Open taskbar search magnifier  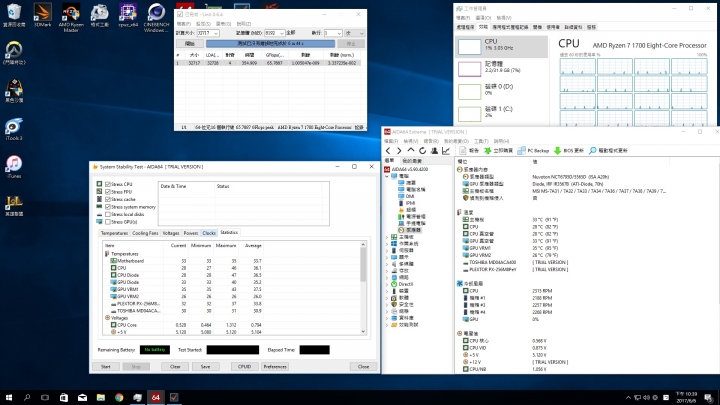click(27, 397)
